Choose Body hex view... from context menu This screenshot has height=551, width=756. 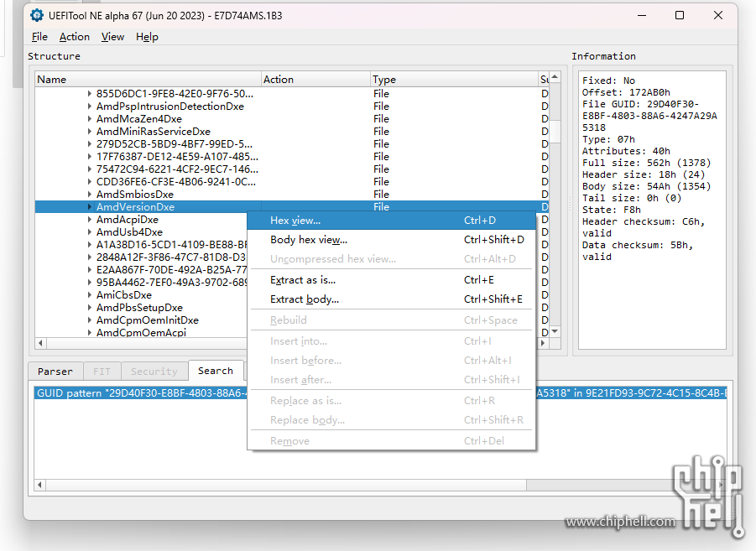point(392,240)
